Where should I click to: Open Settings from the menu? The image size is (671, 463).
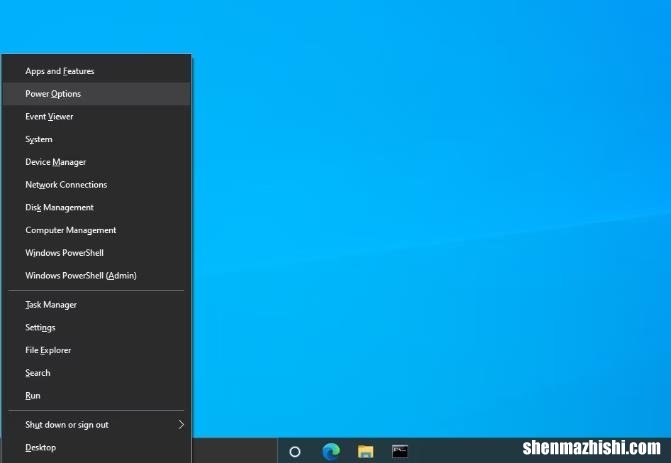point(97,327)
